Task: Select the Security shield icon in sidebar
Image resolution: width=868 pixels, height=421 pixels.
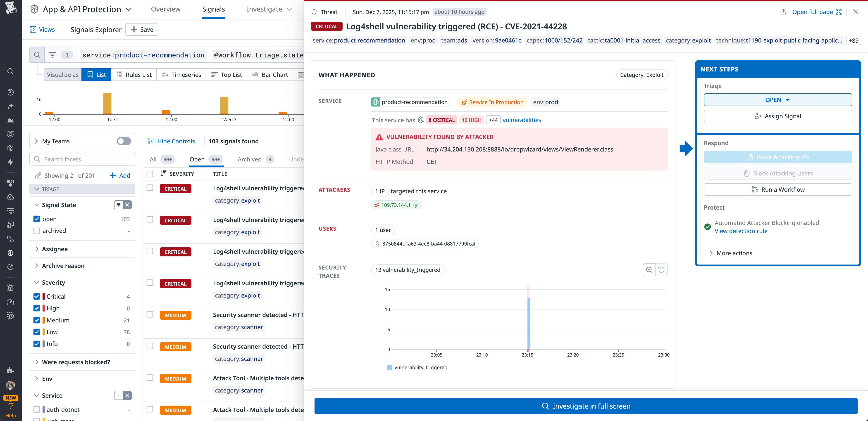Action: [10, 253]
